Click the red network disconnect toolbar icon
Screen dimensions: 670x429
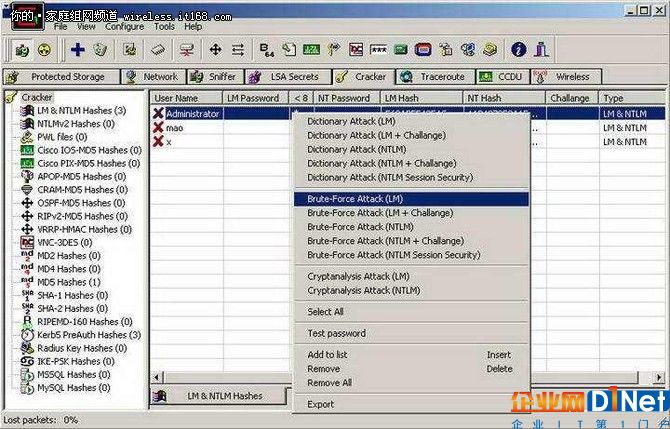coord(186,50)
